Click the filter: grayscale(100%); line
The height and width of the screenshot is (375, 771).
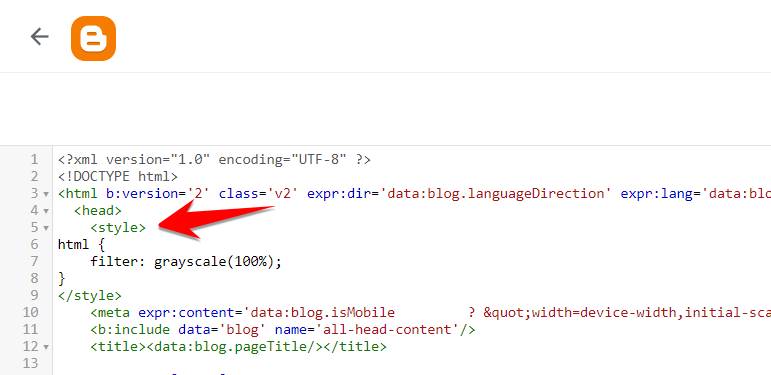pos(186,261)
